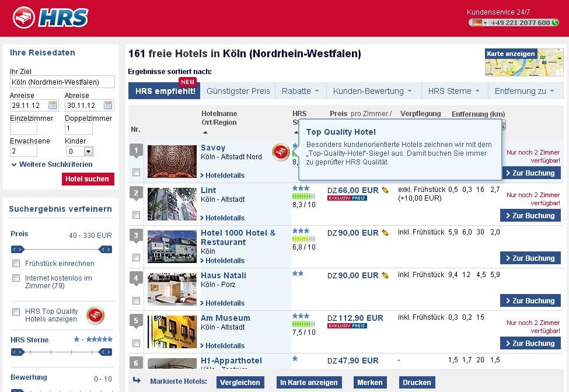Image resolution: width=569 pixels, height=392 pixels.
Task: Click the star rating icons for Am Museum
Action: pyautogui.click(x=301, y=316)
